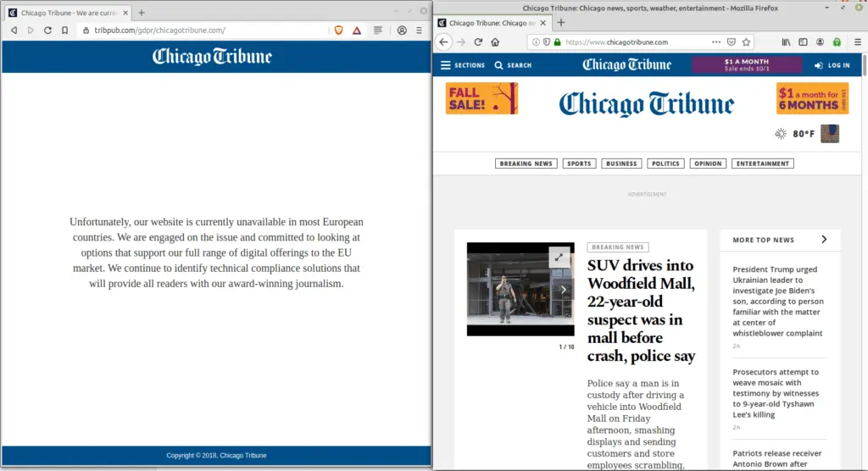Open the Firefox account icon
Screen dimensions: 868x471
click(820, 42)
